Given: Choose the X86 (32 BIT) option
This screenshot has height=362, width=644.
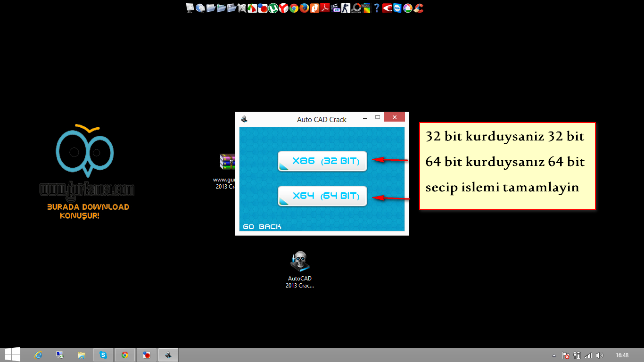Looking at the screenshot, I should coord(322,161).
